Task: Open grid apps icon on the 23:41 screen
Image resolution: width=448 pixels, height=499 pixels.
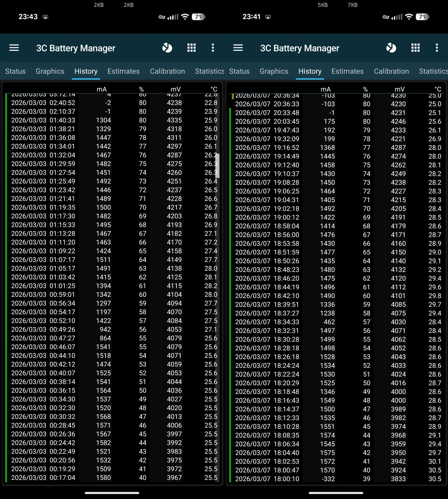Action: point(416,48)
